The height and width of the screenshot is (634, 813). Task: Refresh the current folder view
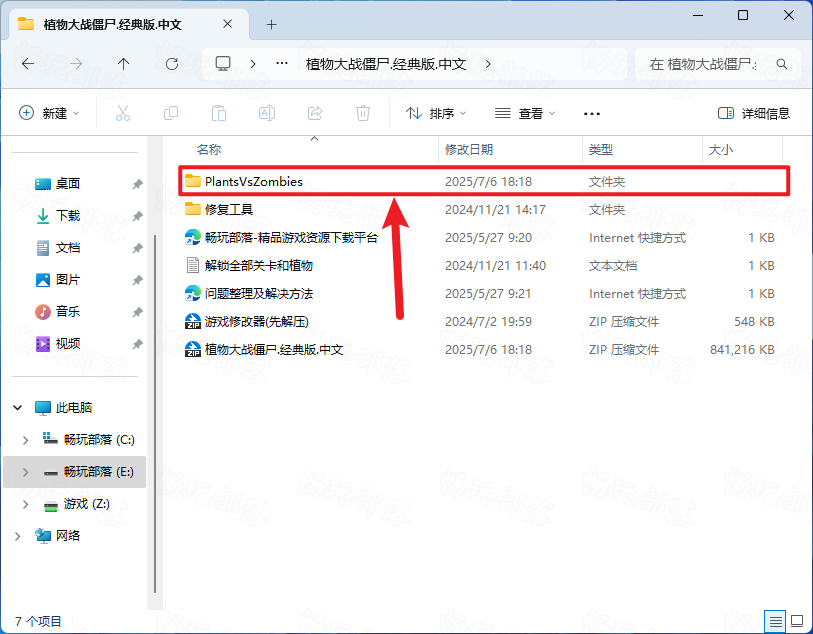pos(172,64)
